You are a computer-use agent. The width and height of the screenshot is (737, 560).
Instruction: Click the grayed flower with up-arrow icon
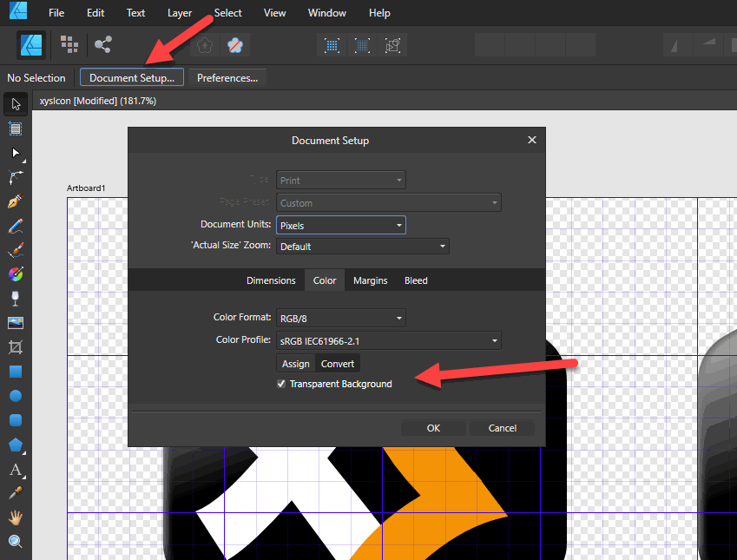[205, 45]
